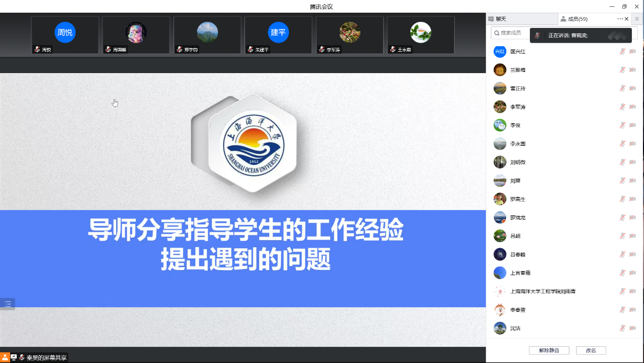Click 朱建平's video tile avatar
Screen dimensions: 644x363
[x=278, y=32]
